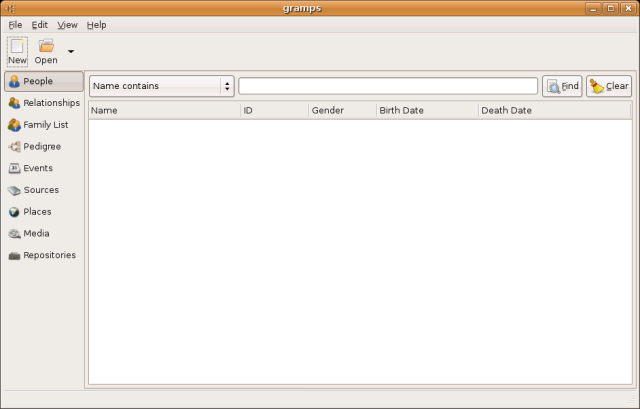Show the Family List view
This screenshot has height=409, width=640.
(43, 125)
